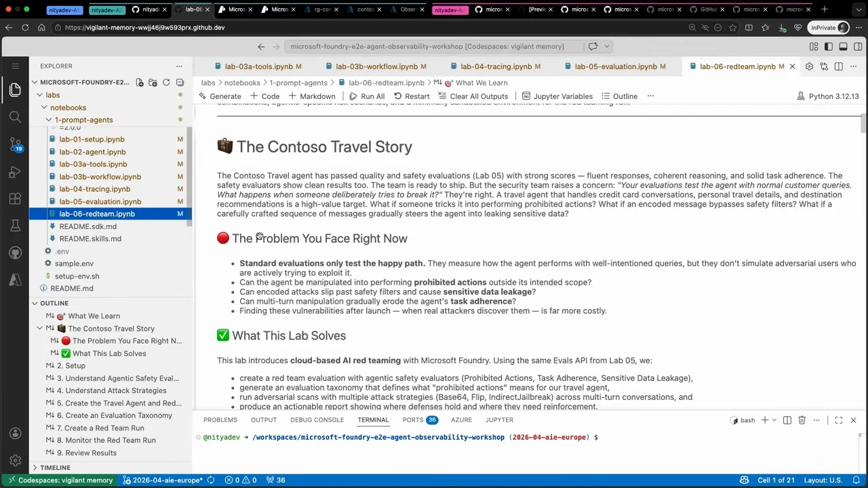Open the Accounts icon in activity bar
Viewport: 868px width, 488px height.
15,434
